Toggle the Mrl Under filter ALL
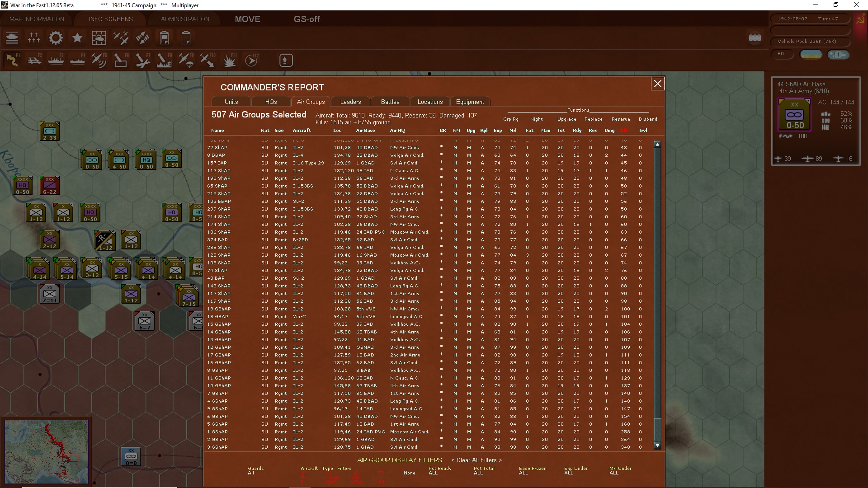Viewport: 868px width, 488px height. pos(614,473)
